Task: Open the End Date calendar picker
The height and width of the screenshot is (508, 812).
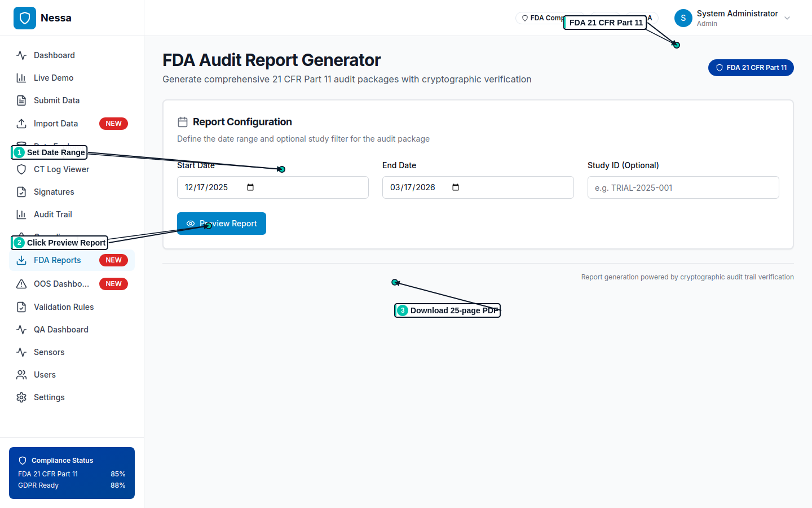Action: pyautogui.click(x=456, y=187)
